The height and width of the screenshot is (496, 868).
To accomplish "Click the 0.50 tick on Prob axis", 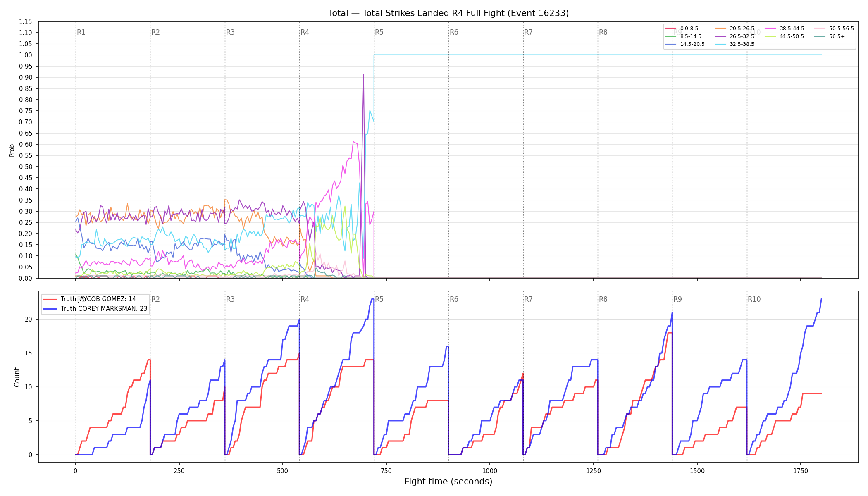I will pyautogui.click(x=25, y=167).
